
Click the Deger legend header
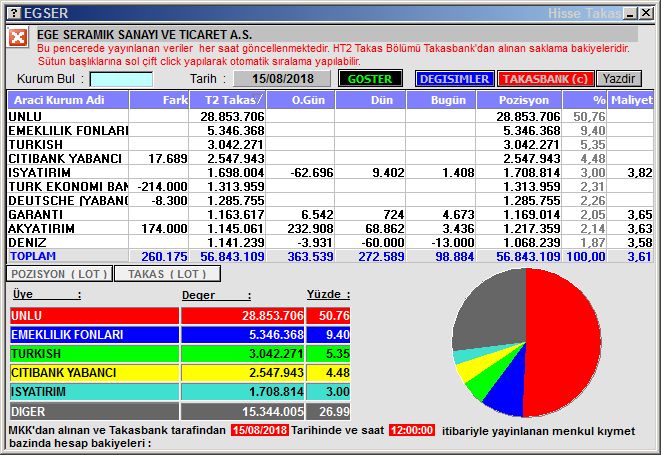point(216,295)
